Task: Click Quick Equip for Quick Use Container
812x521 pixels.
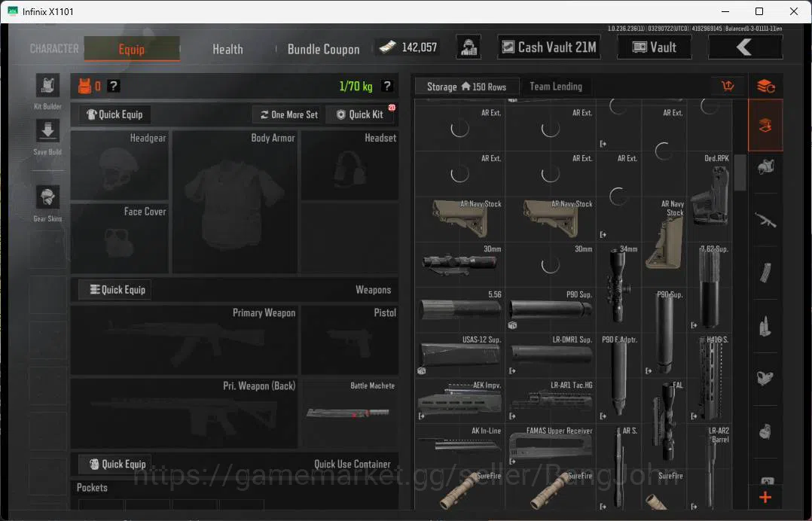Action: pos(115,464)
